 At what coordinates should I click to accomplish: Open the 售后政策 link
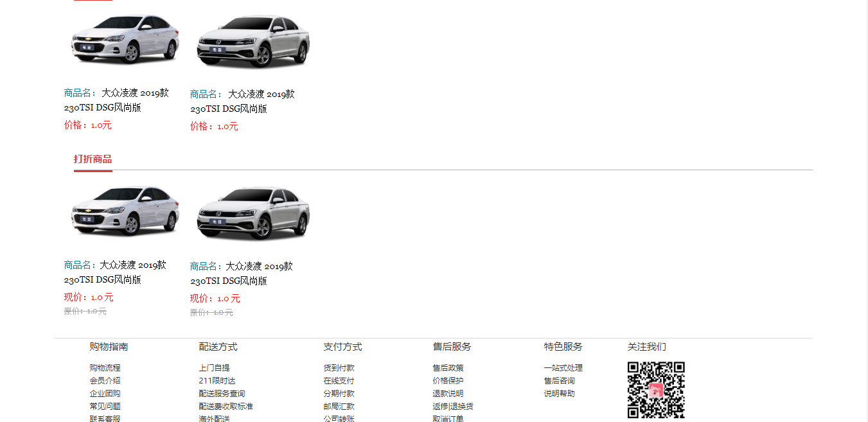pyautogui.click(x=448, y=368)
